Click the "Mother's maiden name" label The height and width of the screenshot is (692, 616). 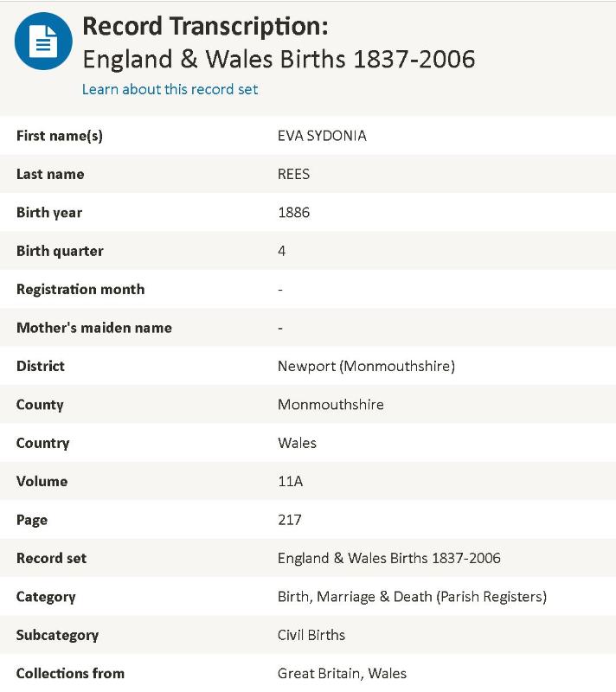94,328
